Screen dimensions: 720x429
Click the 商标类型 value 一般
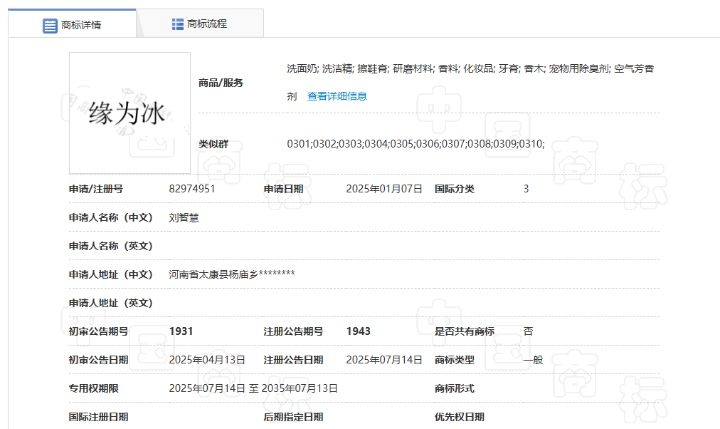point(533,359)
